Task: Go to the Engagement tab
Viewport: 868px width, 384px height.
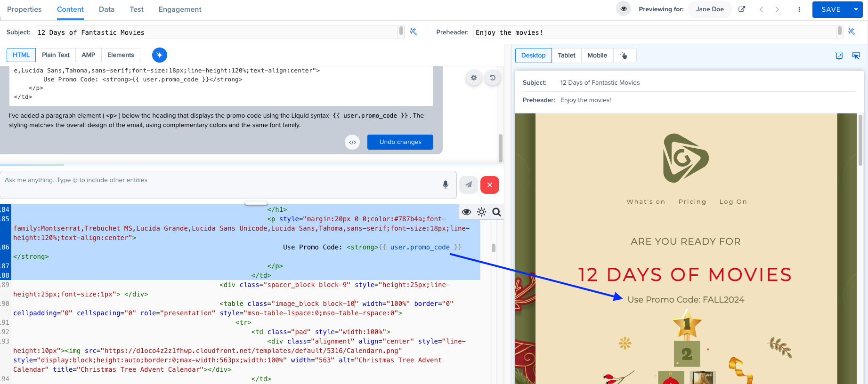Action: tap(180, 9)
